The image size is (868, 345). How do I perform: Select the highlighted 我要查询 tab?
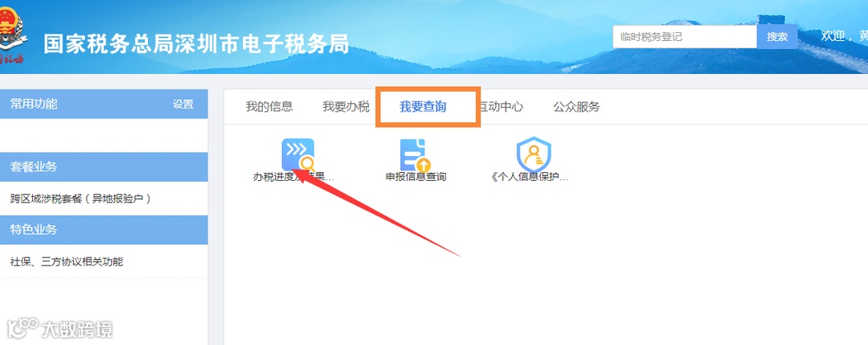click(x=423, y=106)
